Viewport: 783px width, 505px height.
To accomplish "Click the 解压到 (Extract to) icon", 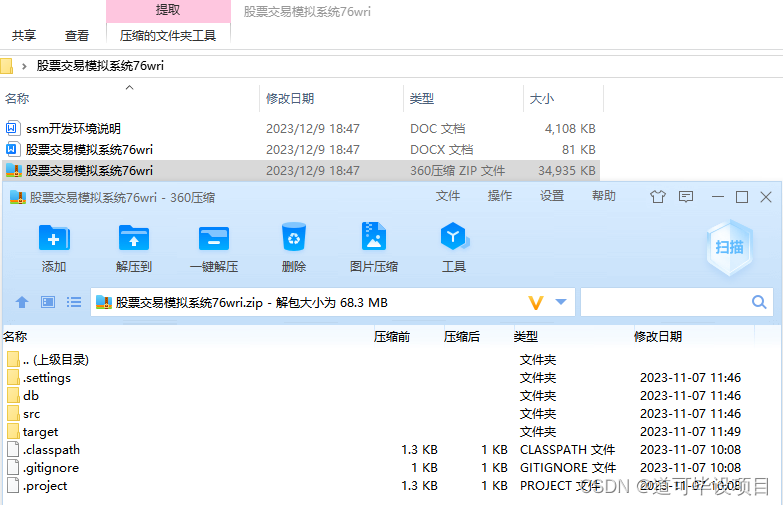I will click(133, 238).
